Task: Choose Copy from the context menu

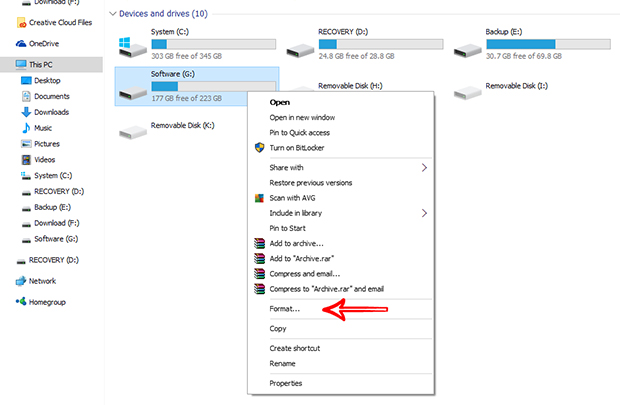Action: click(x=278, y=329)
